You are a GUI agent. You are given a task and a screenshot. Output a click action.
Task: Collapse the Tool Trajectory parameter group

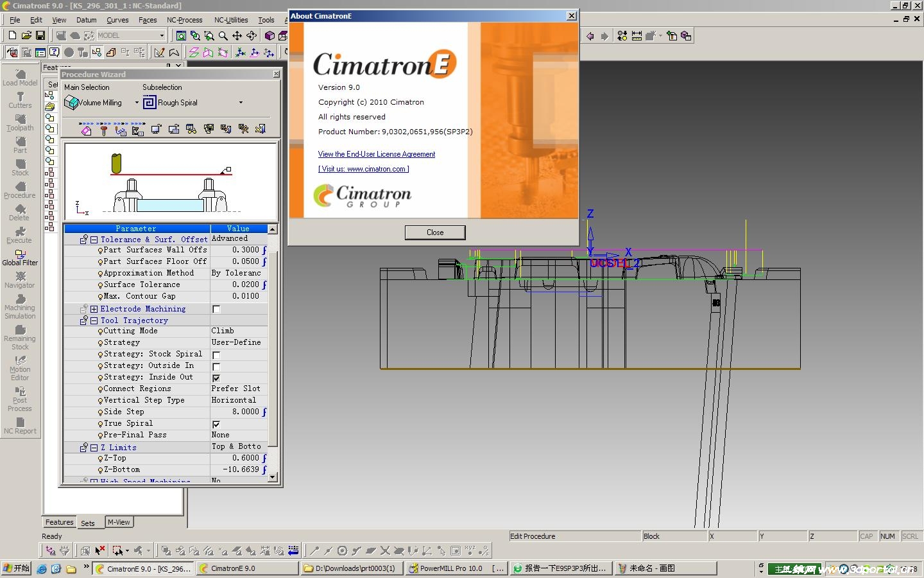tap(94, 320)
